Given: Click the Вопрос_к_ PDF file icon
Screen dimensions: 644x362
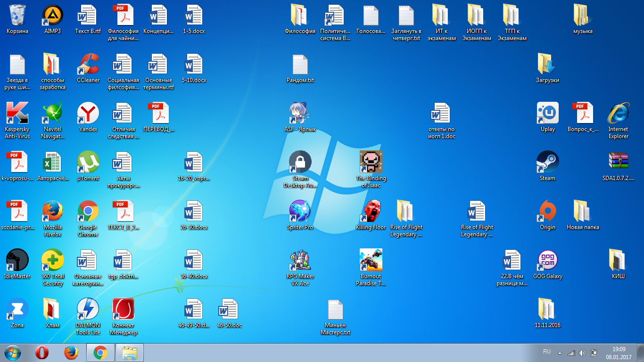Looking at the screenshot, I should [583, 114].
